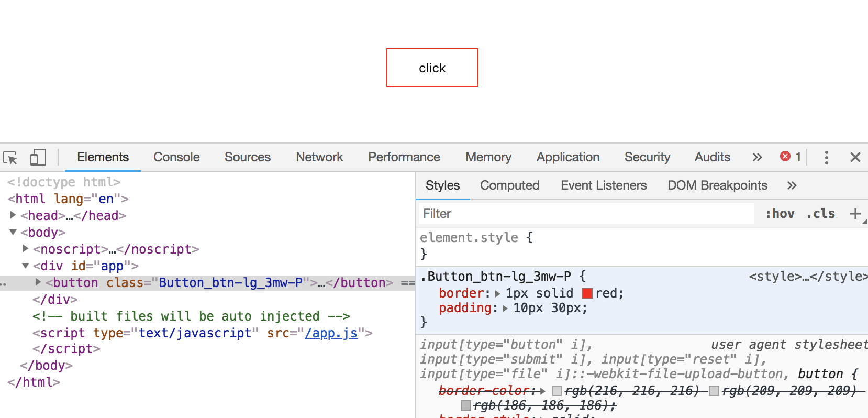868x418 pixels.
Task: Click the "border" property name
Action: [461, 293]
